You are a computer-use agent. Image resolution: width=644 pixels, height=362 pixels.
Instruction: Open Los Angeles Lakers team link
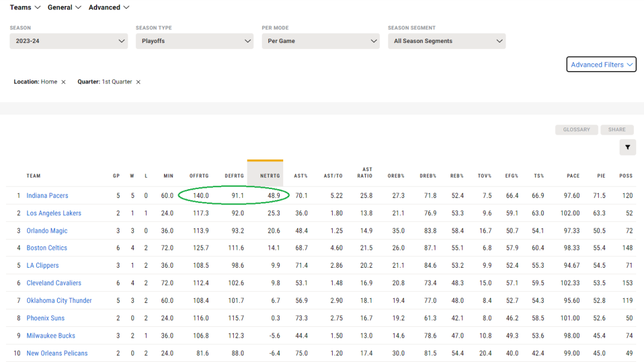coord(54,214)
